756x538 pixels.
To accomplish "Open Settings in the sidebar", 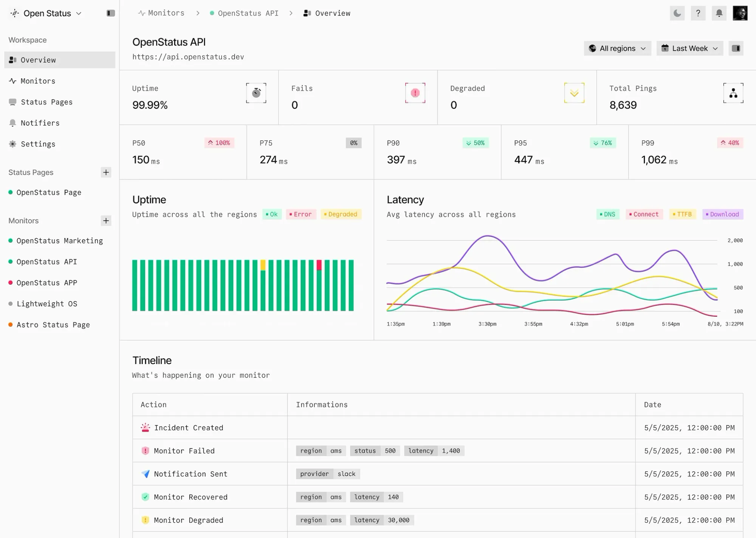I will 38,144.
